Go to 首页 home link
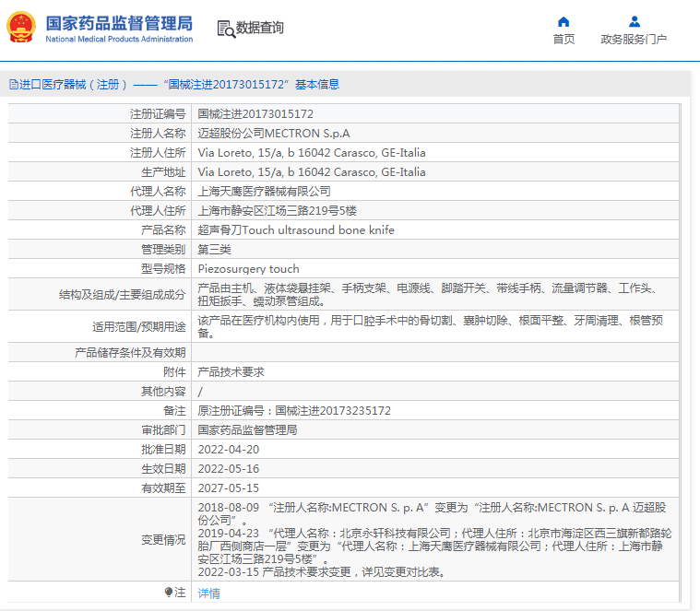Image resolution: width=700 pixels, height=611 pixels. (x=564, y=40)
